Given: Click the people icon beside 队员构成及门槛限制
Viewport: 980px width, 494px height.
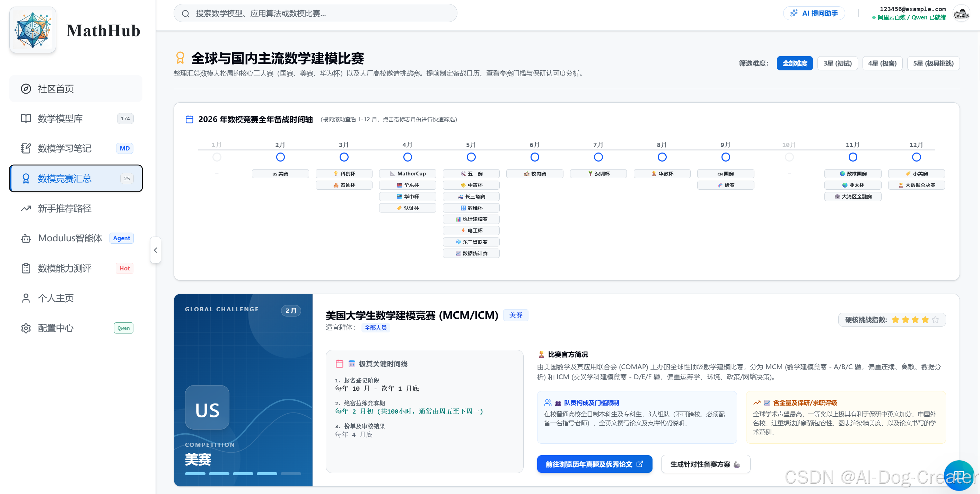Looking at the screenshot, I should click(x=548, y=402).
